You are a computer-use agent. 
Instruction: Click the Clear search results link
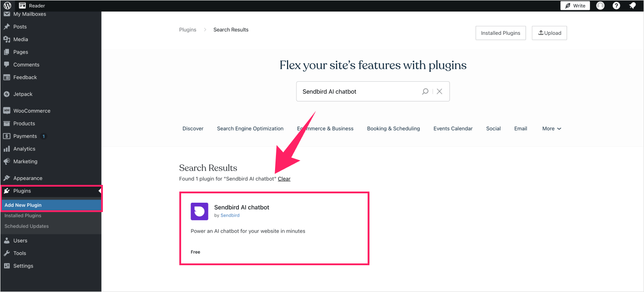coord(284,179)
